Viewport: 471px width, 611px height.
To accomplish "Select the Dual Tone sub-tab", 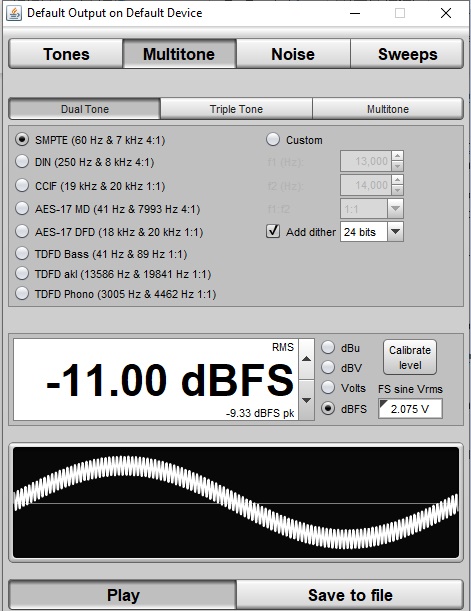I will tap(85, 109).
